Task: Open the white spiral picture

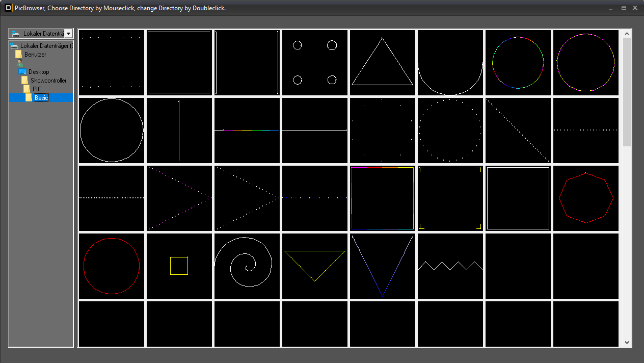Action: coord(247,266)
